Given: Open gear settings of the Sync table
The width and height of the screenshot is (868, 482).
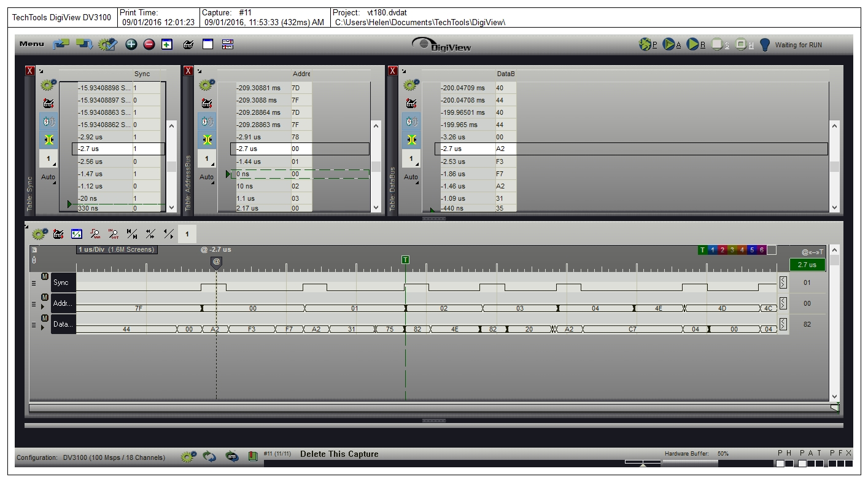Looking at the screenshot, I should click(48, 86).
